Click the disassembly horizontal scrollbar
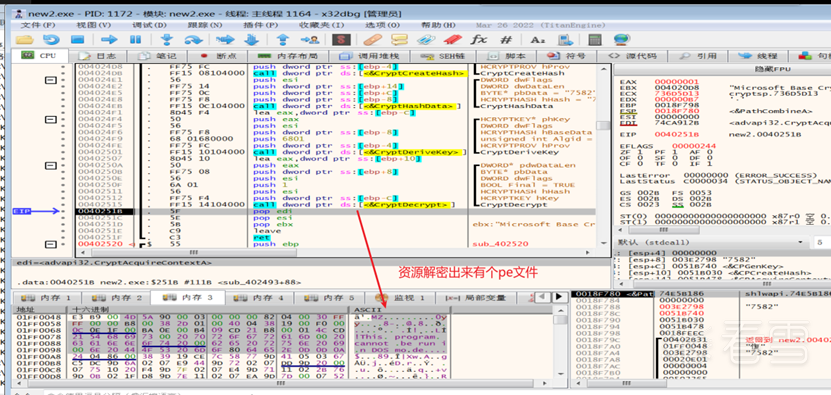831x395 pixels. [335, 253]
